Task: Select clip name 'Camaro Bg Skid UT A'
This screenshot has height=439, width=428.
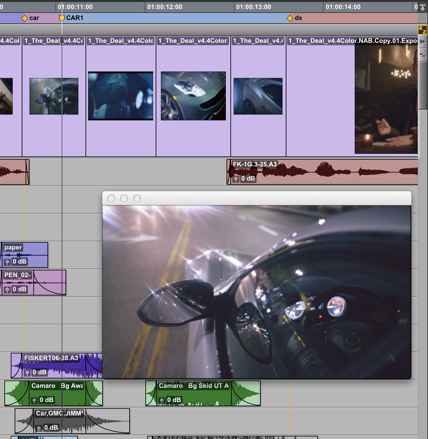Action: pos(194,386)
